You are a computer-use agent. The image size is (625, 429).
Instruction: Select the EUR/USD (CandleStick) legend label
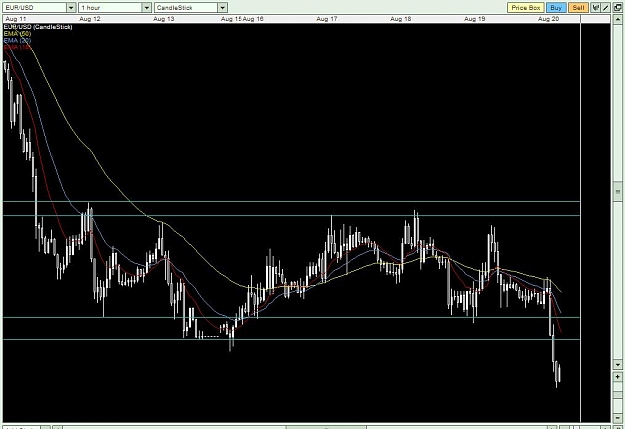(38, 27)
